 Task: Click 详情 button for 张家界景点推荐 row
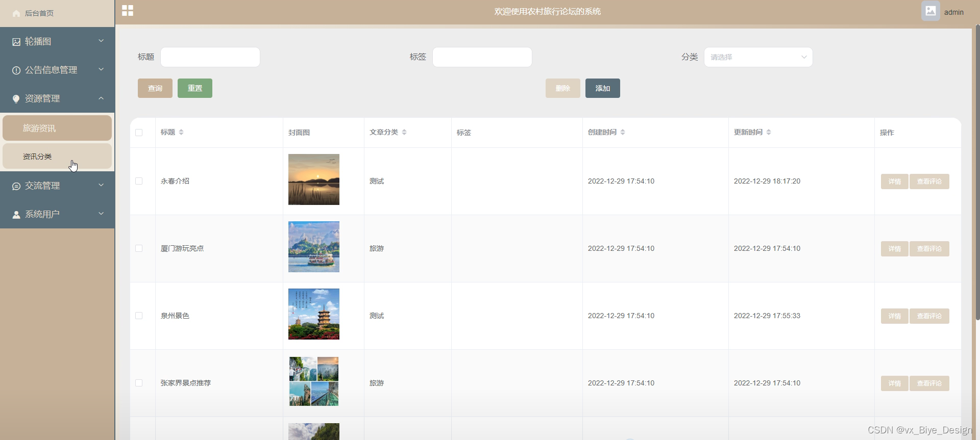point(895,383)
